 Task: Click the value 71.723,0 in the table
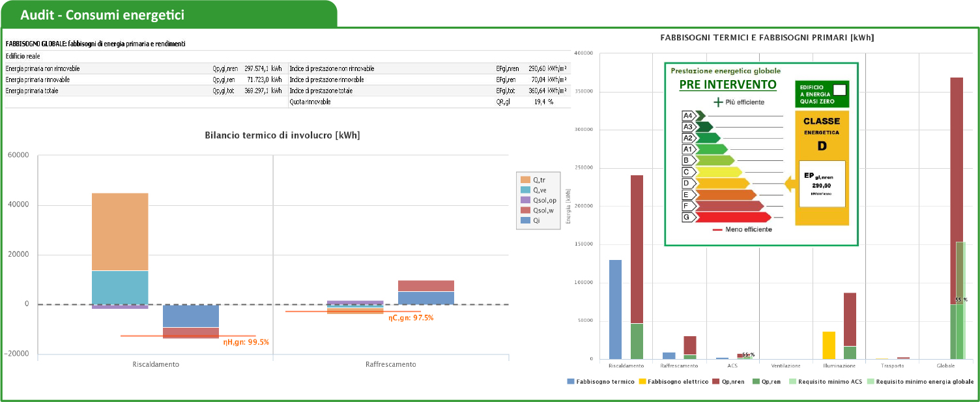pos(258,79)
